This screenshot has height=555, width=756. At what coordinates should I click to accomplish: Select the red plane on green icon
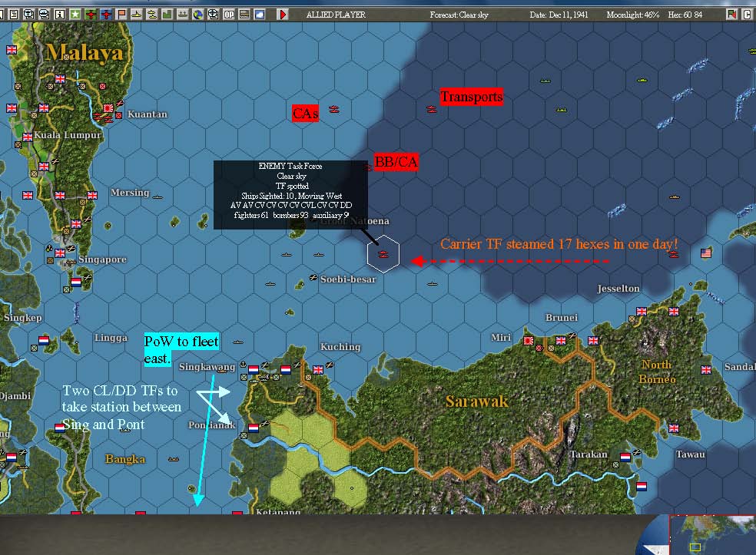[x=91, y=15]
